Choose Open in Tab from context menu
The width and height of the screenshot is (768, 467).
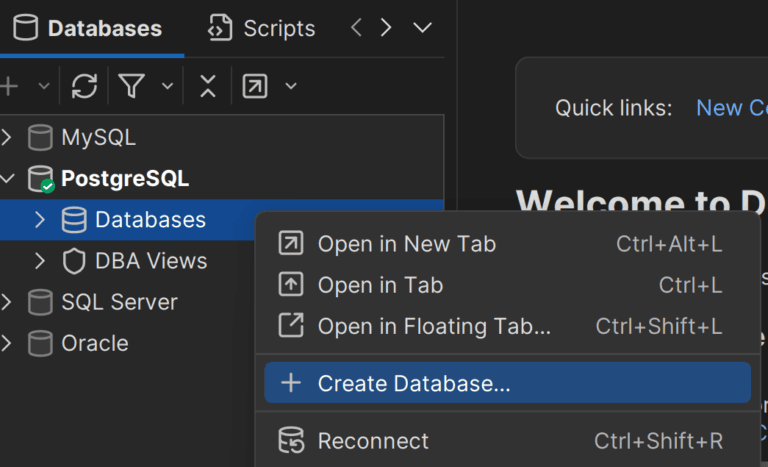pyautogui.click(x=507, y=285)
